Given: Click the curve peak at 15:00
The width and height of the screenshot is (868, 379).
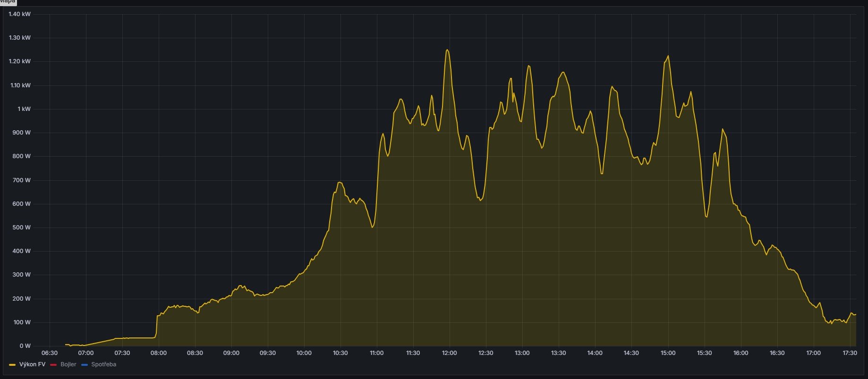Looking at the screenshot, I should [668, 56].
